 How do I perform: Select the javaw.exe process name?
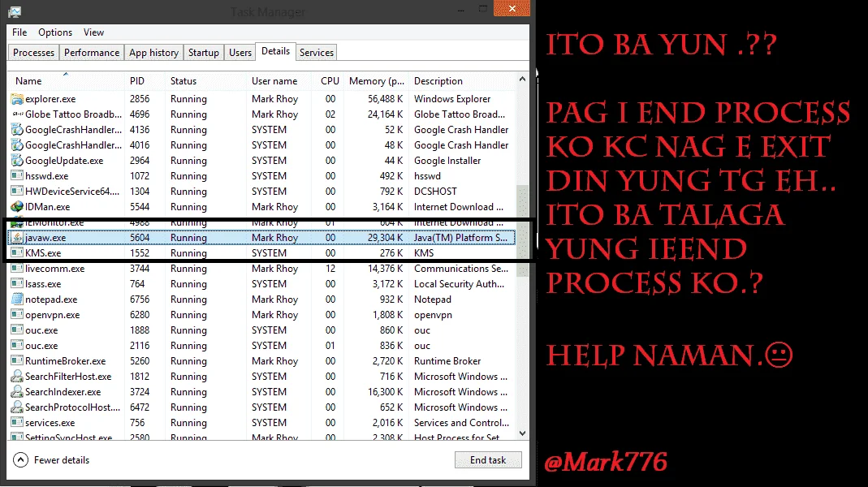pyautogui.click(x=45, y=237)
